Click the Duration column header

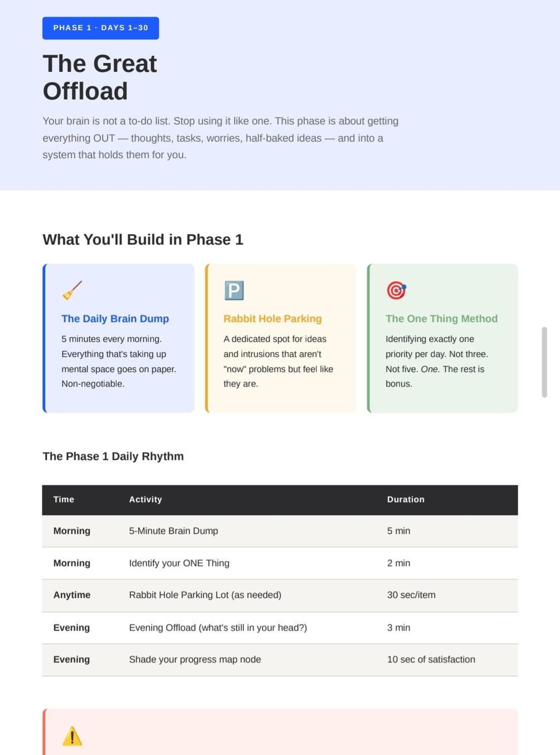406,500
